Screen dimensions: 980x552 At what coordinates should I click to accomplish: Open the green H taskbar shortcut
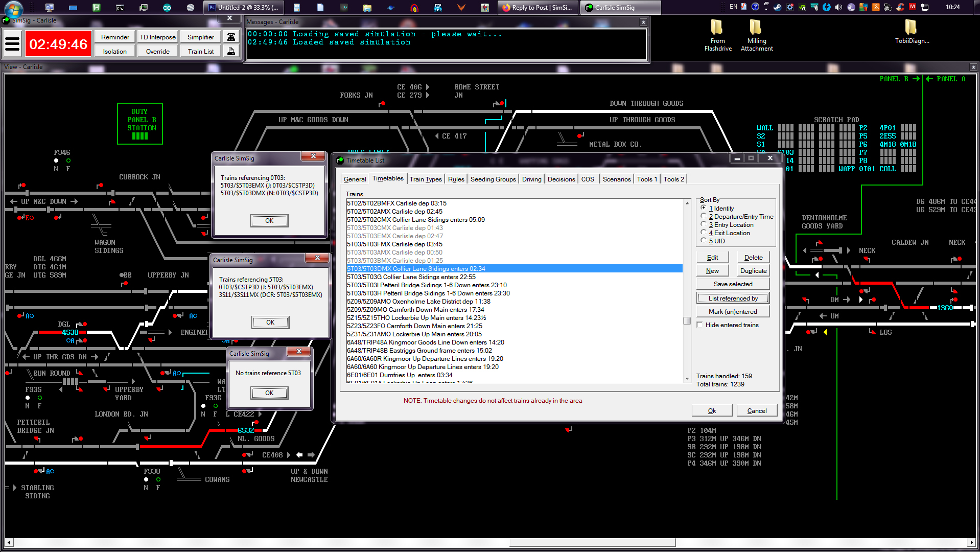click(x=97, y=8)
